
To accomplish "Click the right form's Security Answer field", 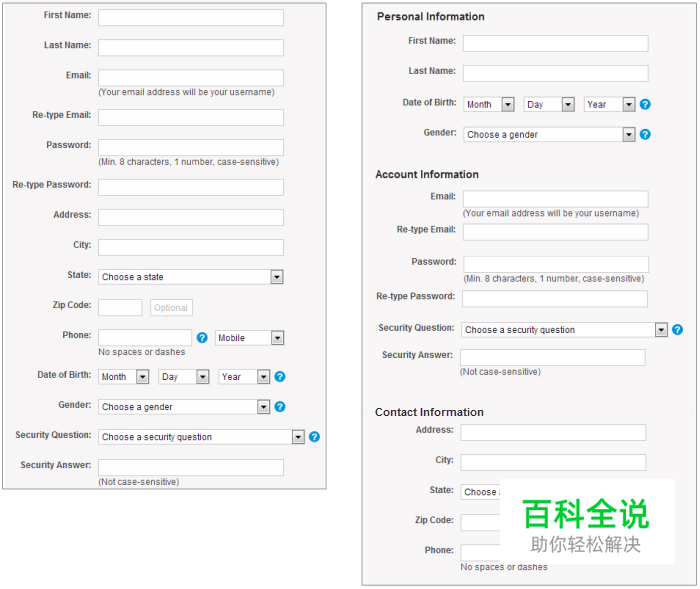I will click(553, 357).
